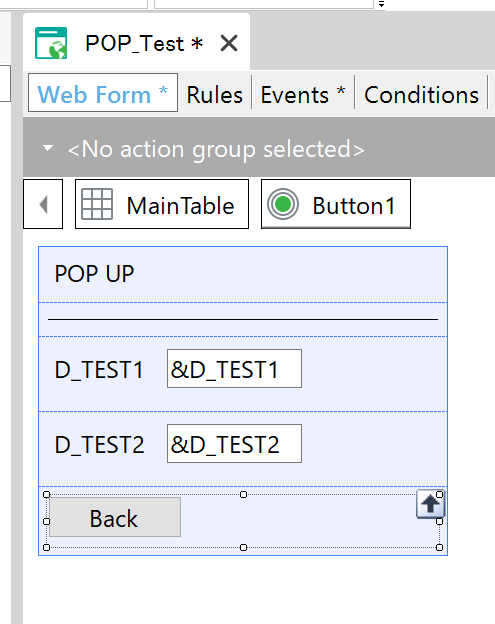
Task: Select Button1 in the breadcrumb
Action: tap(336, 205)
